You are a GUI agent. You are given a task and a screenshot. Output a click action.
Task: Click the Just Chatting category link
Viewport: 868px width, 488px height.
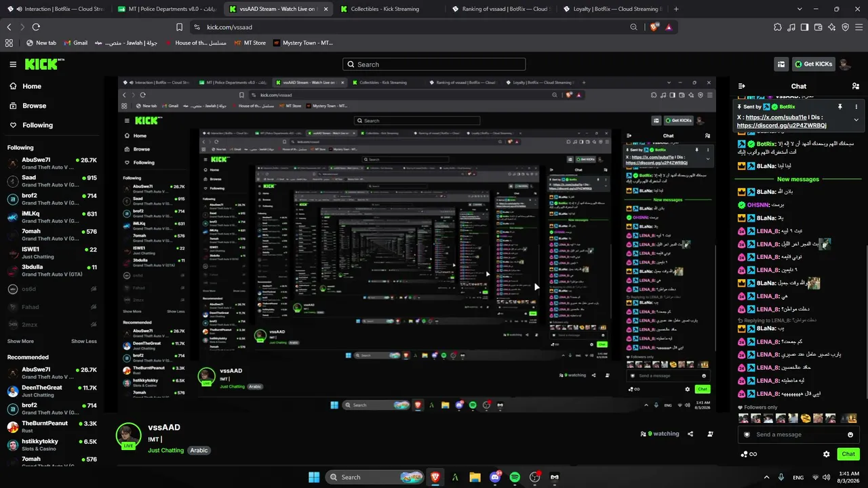[x=165, y=450]
